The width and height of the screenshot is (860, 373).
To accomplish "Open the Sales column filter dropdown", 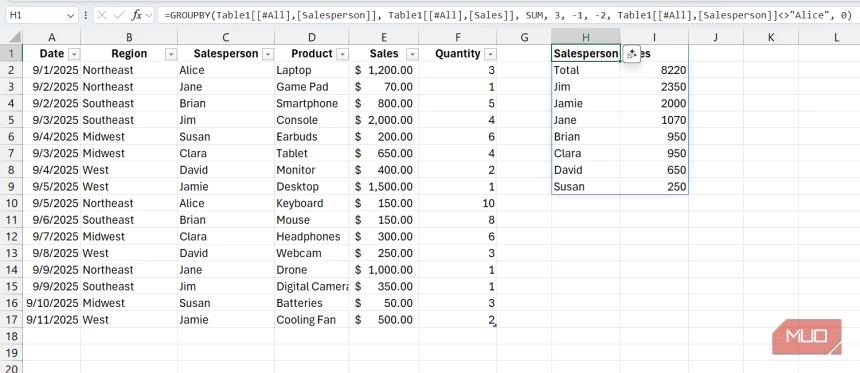I will [x=412, y=54].
